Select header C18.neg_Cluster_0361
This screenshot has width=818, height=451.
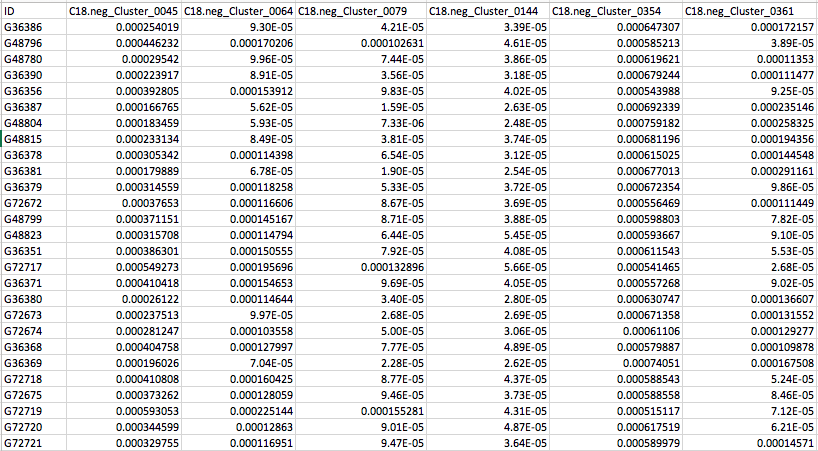tap(750, 10)
